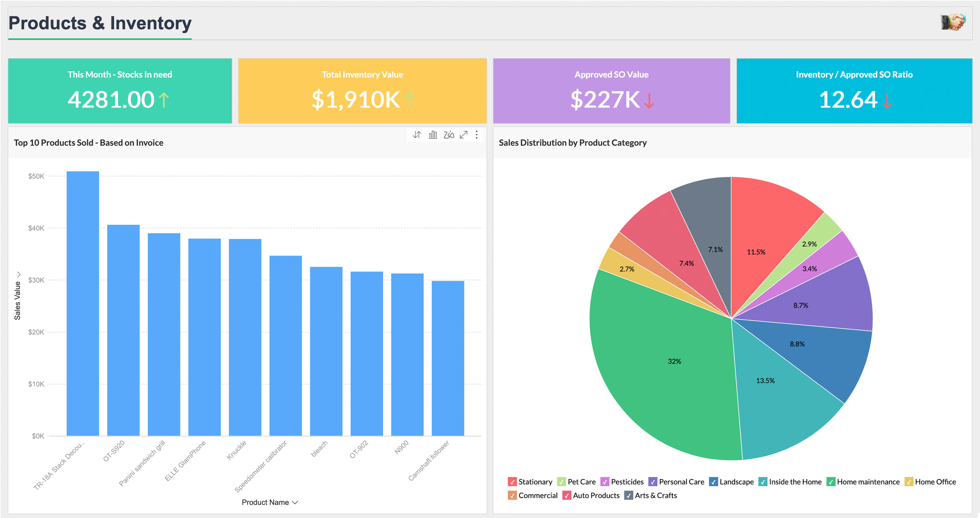This screenshot has width=980, height=518.
Task: Uncheck the Stationary legend checkbox
Action: [512, 482]
